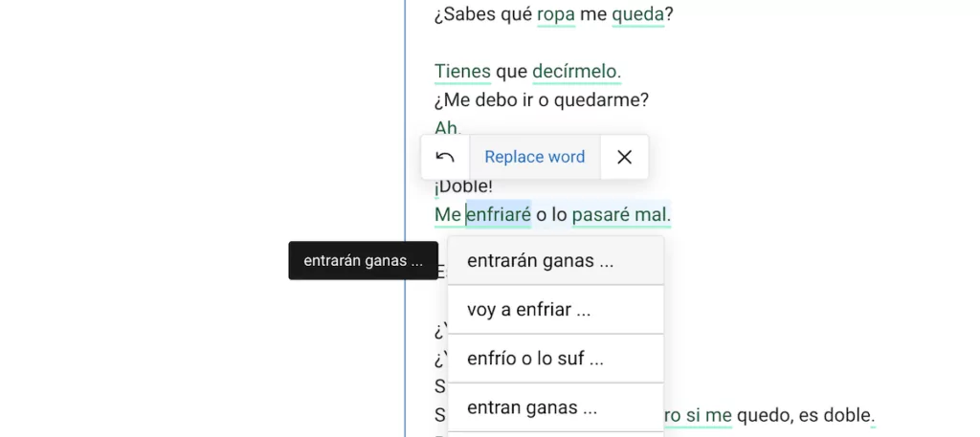Image resolution: width=980 pixels, height=437 pixels.
Task: Click the underlined phrase "pasaré mal."
Action: coord(621,215)
